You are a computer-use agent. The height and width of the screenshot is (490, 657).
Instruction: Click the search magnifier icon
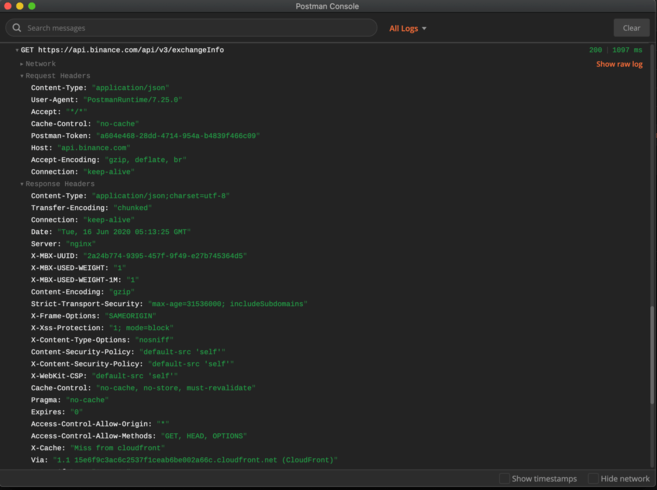click(x=17, y=28)
